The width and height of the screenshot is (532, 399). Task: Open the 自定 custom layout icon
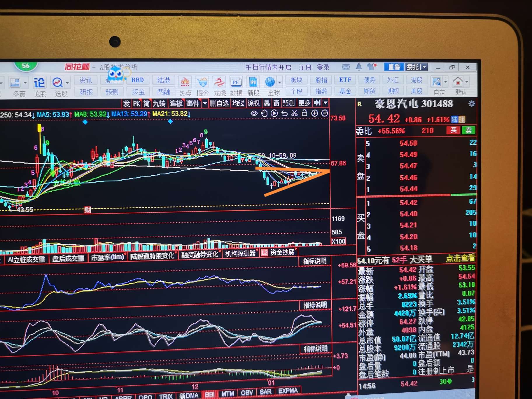[436, 82]
